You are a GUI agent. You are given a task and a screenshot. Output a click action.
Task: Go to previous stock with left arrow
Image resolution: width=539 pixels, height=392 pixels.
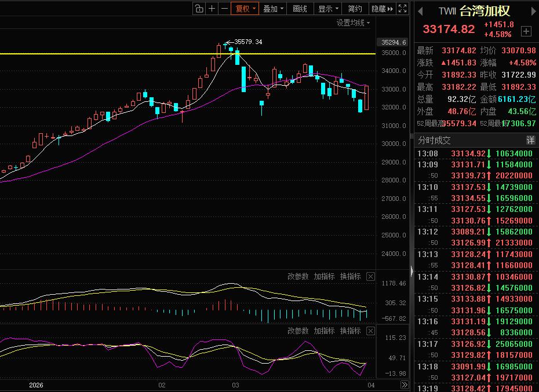pyautogui.click(x=420, y=12)
